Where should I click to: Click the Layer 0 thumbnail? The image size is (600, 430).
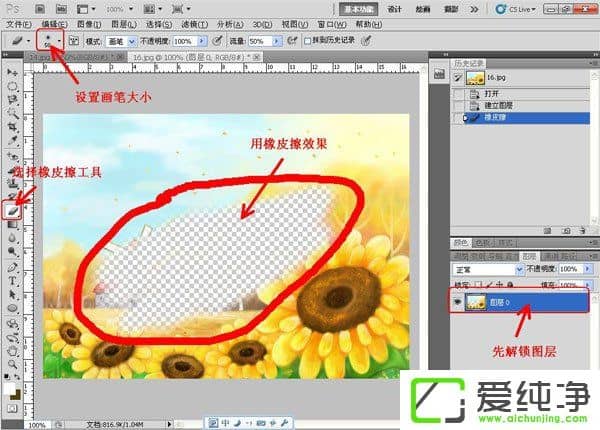click(x=476, y=302)
